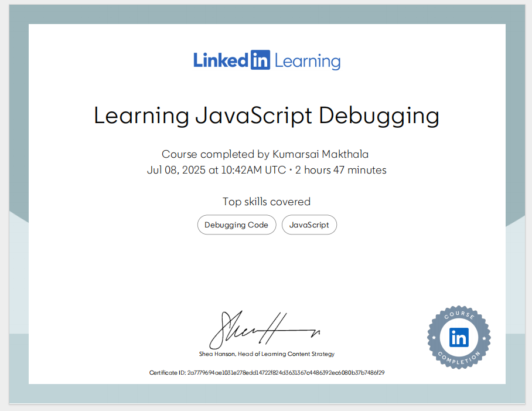This screenshot has width=532, height=411.
Task: Click the right star on the badge
Action: click(483, 338)
